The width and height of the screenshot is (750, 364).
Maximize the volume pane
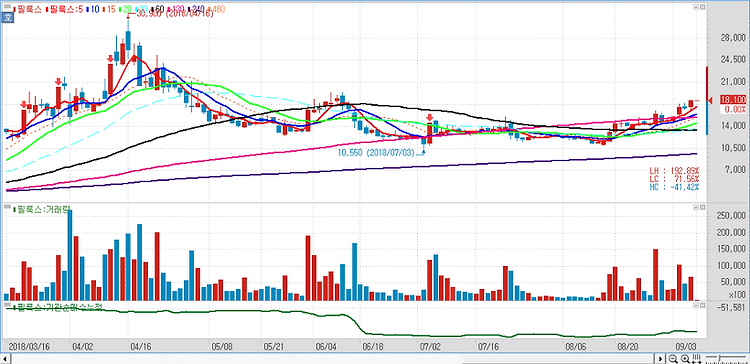pos(702,207)
